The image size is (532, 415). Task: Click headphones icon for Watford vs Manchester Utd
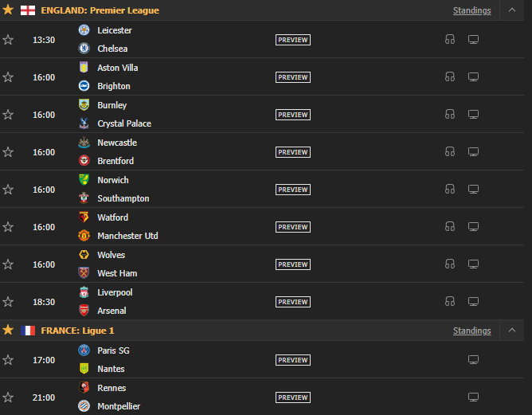pyautogui.click(x=450, y=226)
